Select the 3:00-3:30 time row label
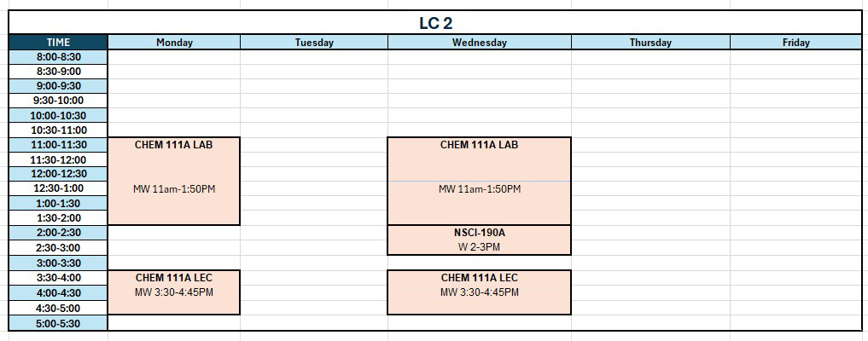This screenshot has height=341, width=868. coord(58,263)
